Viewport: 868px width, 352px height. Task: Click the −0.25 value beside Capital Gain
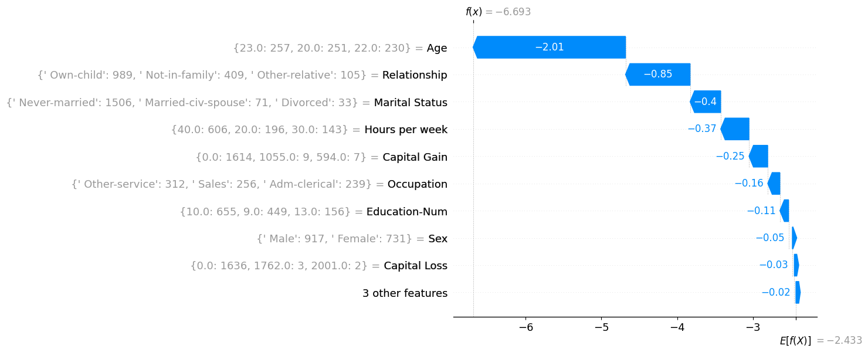click(x=730, y=157)
